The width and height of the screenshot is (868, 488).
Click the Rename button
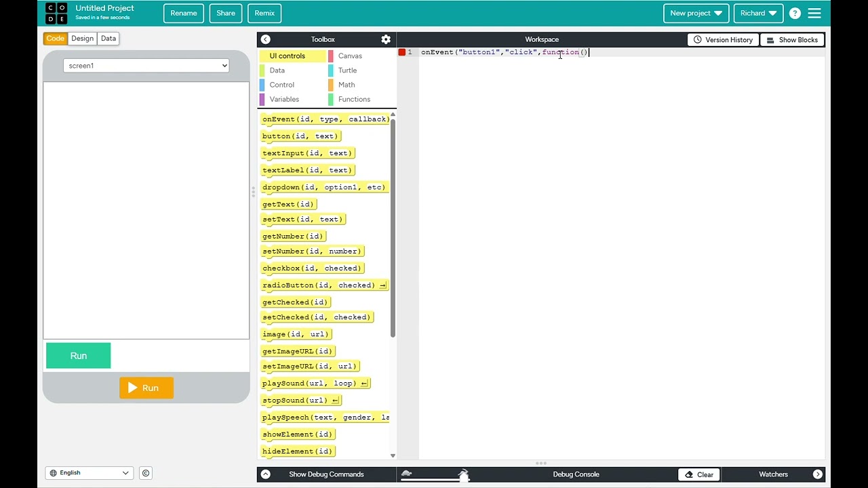(184, 13)
